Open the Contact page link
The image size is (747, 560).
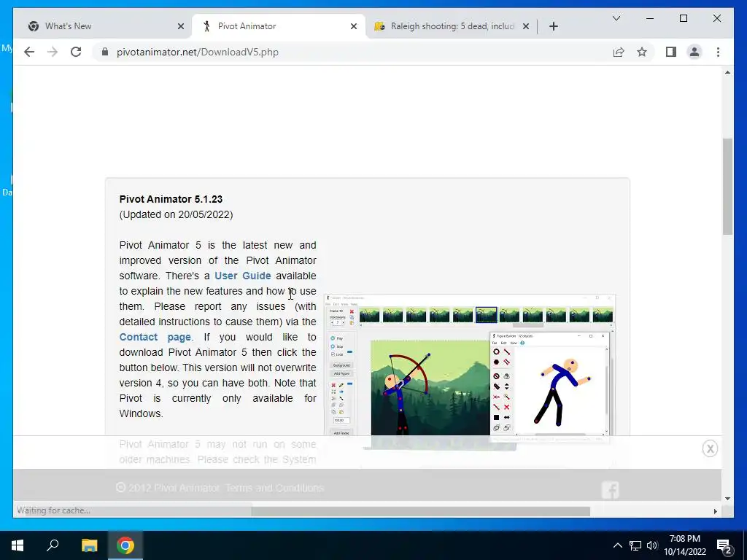click(155, 337)
